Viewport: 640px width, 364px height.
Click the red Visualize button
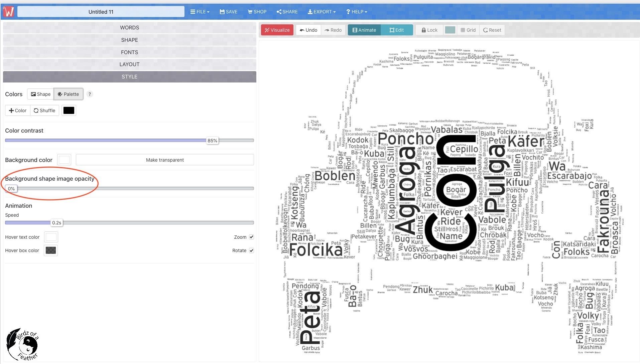277,30
